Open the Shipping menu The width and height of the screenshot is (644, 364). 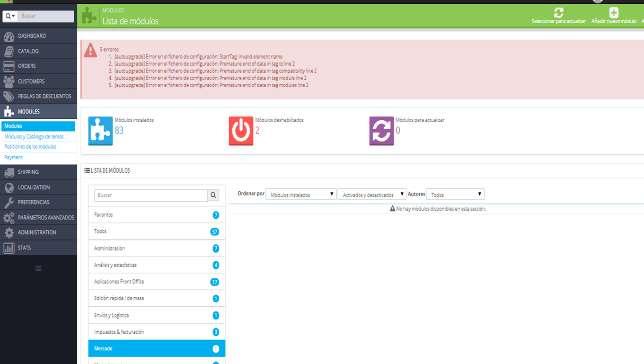click(38, 172)
